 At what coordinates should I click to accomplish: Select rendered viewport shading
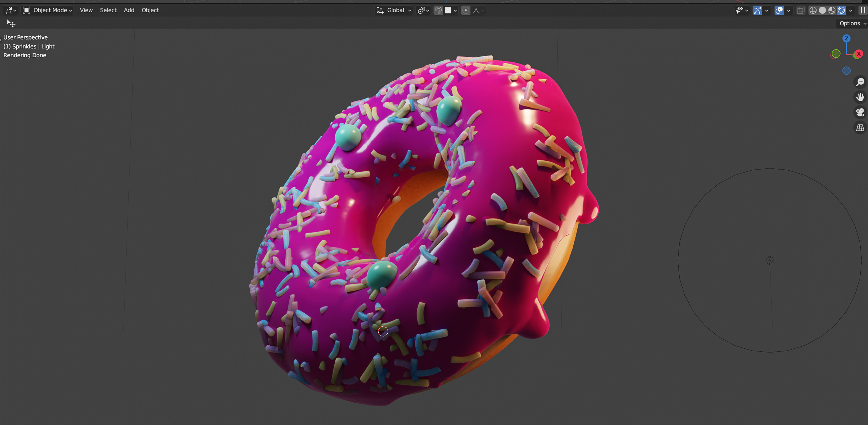[841, 11]
